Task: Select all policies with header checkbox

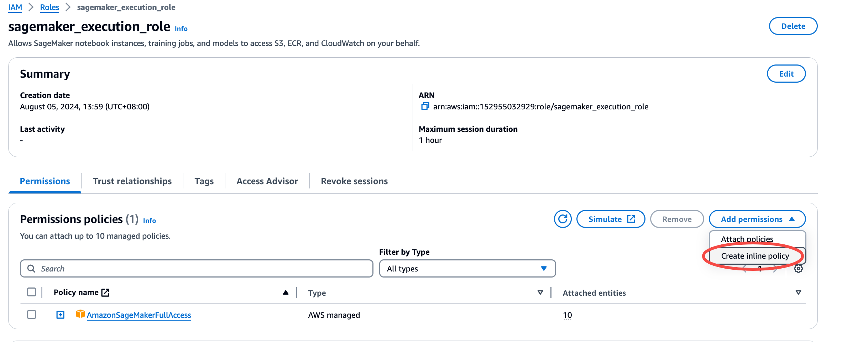Action: pyautogui.click(x=32, y=292)
